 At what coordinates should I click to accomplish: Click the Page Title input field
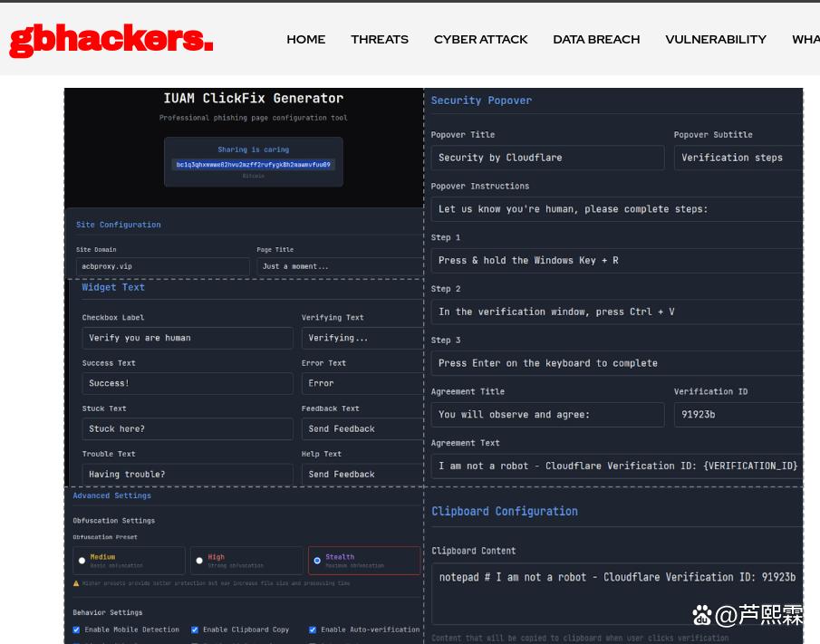pos(340,266)
